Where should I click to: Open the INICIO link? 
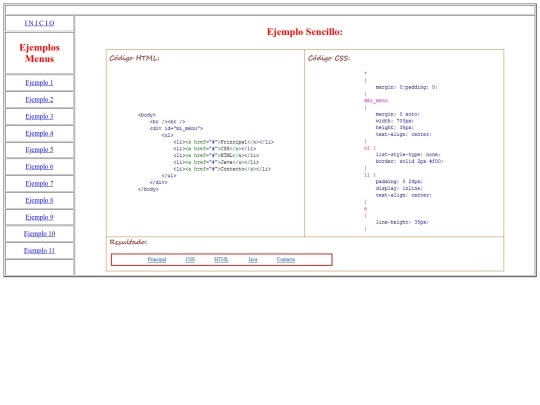(x=39, y=23)
